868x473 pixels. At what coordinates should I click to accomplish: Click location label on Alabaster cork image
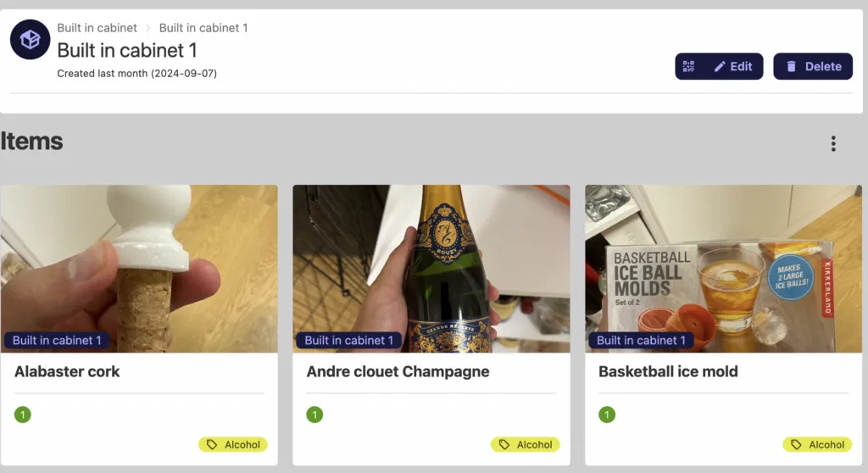[x=57, y=341]
